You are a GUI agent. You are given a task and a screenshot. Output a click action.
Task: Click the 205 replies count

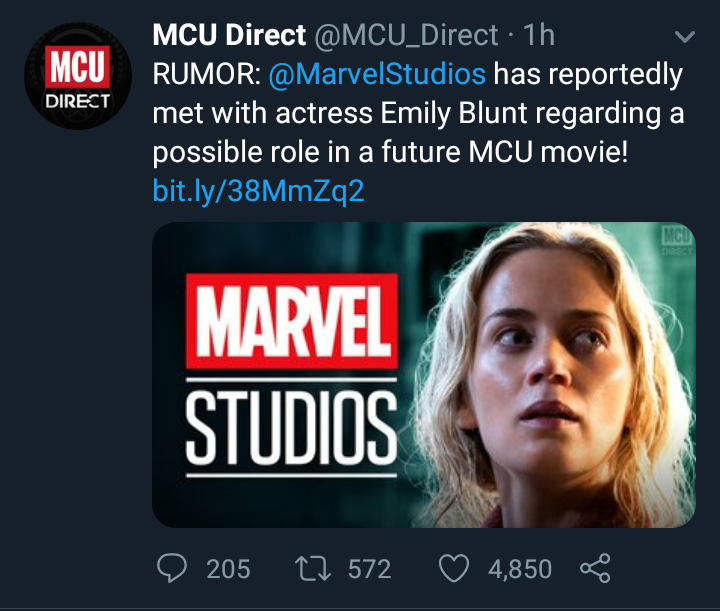(228, 569)
